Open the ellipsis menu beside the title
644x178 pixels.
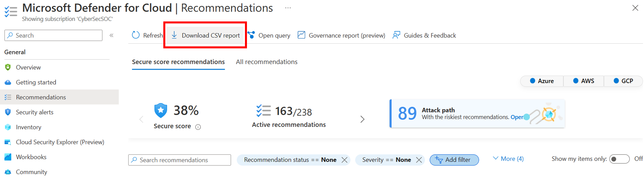point(288,8)
